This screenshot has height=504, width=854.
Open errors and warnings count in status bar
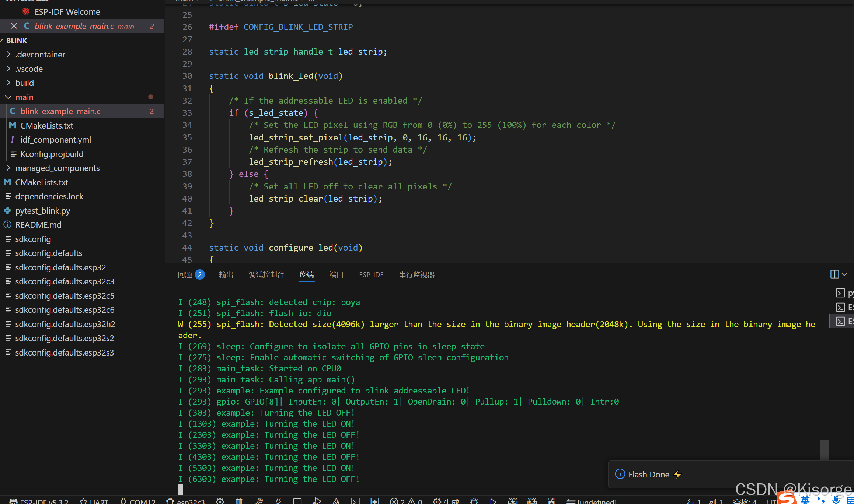(x=406, y=501)
